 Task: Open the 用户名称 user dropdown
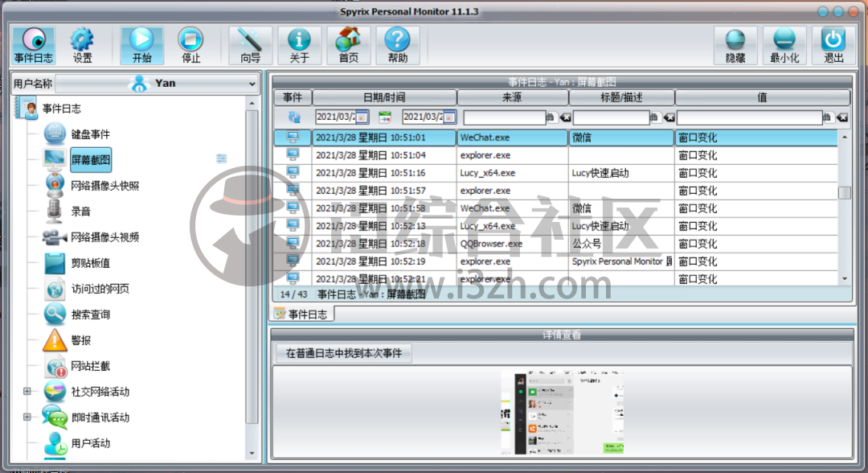(x=158, y=84)
